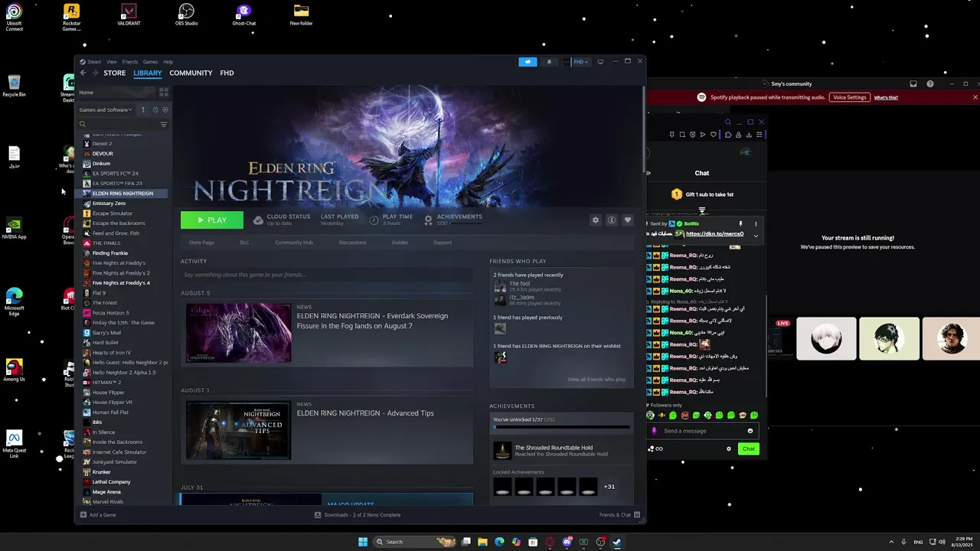Click extensions puzzle icon in browser toolbar
Viewport: 980px width, 551px height.
click(x=728, y=135)
